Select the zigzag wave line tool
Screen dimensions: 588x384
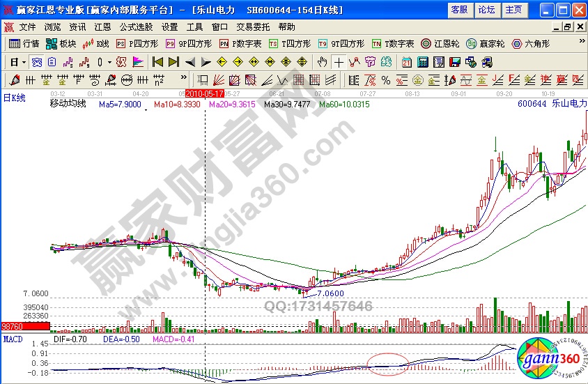(282, 80)
